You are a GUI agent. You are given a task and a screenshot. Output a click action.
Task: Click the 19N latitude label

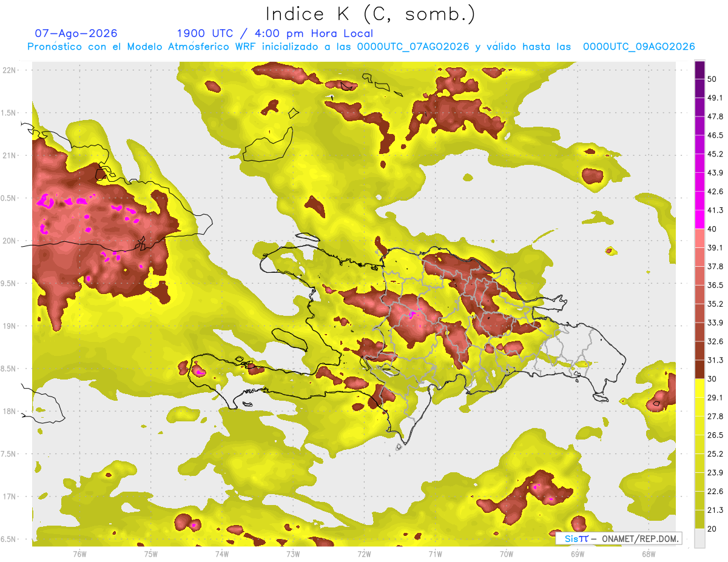[x=10, y=326]
